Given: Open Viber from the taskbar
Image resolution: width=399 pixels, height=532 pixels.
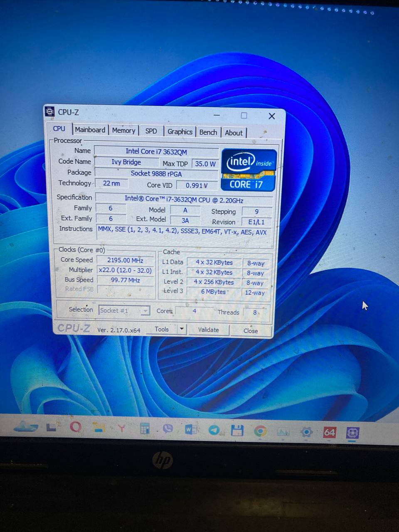Looking at the screenshot, I should click(168, 428).
